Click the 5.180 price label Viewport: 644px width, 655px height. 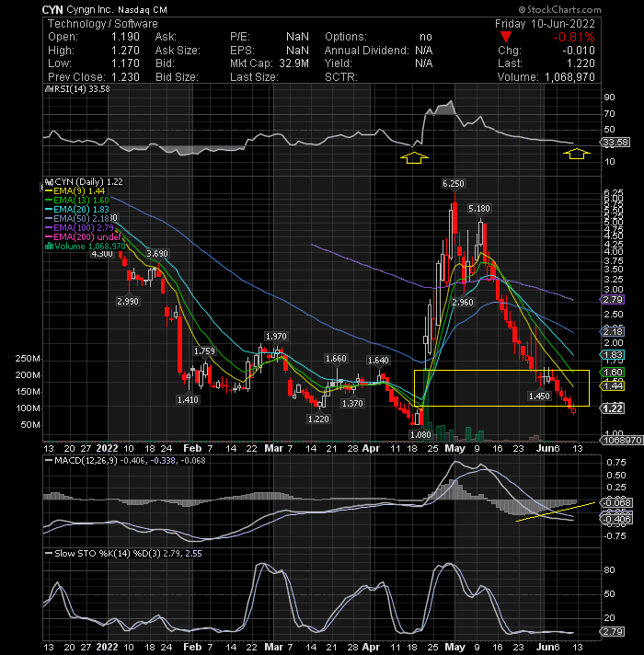[x=479, y=209]
